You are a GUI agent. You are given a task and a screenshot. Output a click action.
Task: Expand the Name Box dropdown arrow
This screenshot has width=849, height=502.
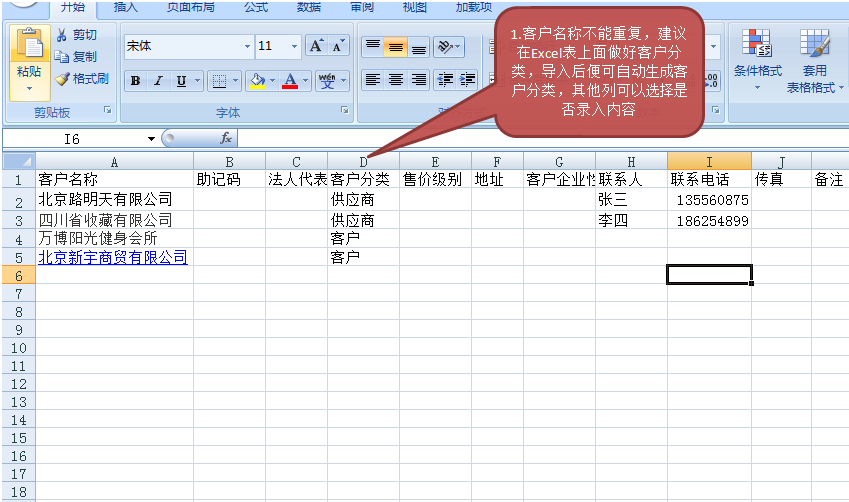tap(151, 139)
